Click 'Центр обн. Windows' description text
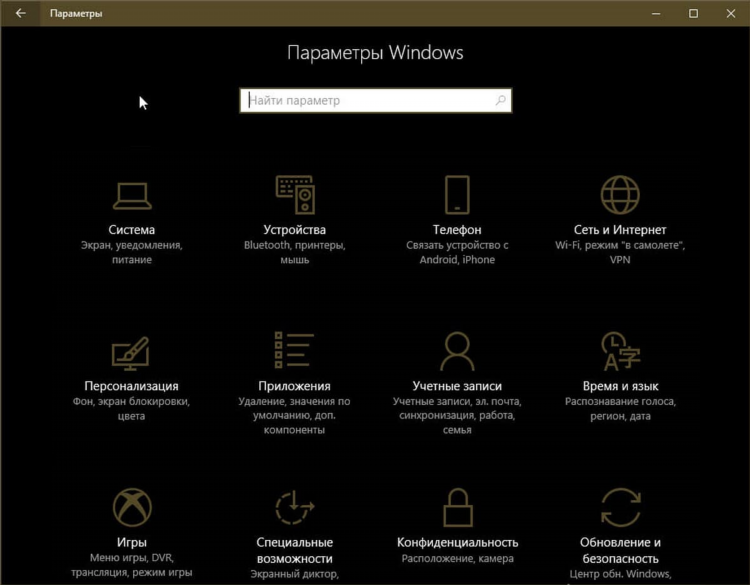This screenshot has height=585, width=750. tap(620, 574)
